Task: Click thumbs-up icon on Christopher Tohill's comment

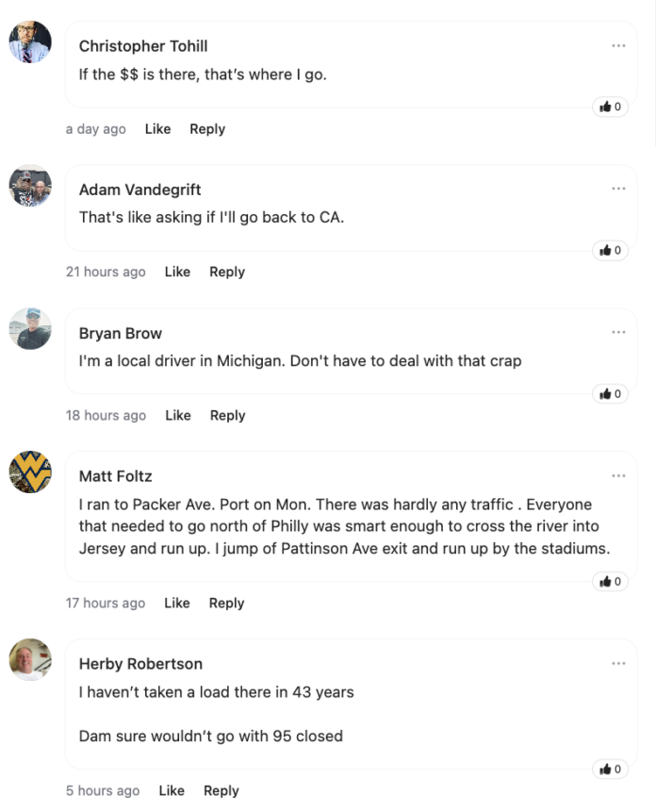Action: pos(605,107)
